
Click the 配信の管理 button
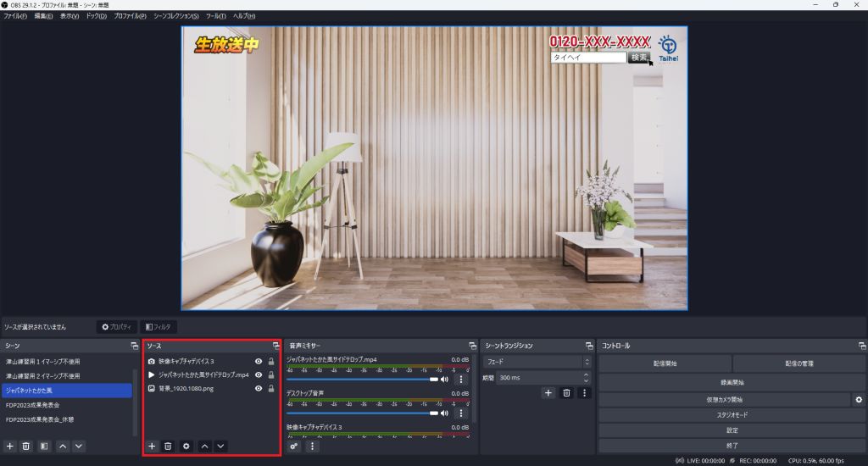click(799, 363)
